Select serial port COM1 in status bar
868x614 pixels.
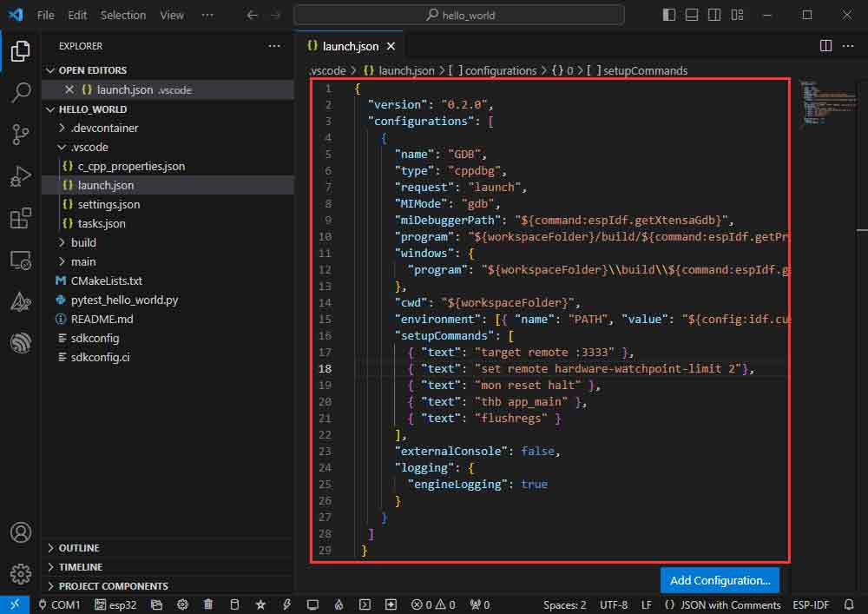click(x=59, y=604)
